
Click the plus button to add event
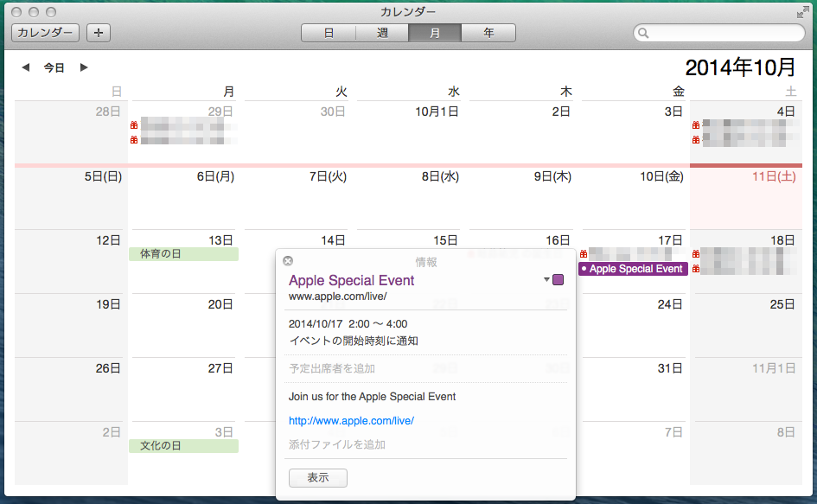click(x=99, y=33)
